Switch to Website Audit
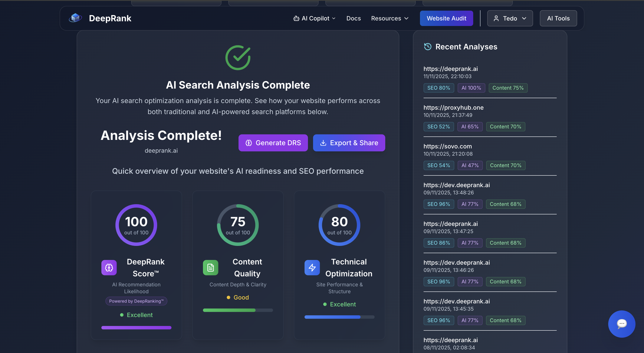The height and width of the screenshot is (353, 644). pos(447,18)
